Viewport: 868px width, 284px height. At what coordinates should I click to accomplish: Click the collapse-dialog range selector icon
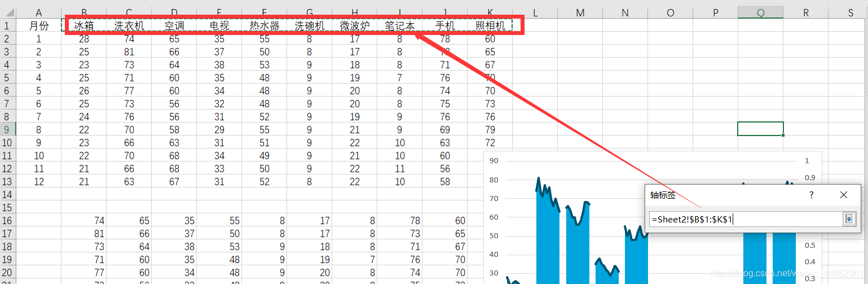point(849,219)
